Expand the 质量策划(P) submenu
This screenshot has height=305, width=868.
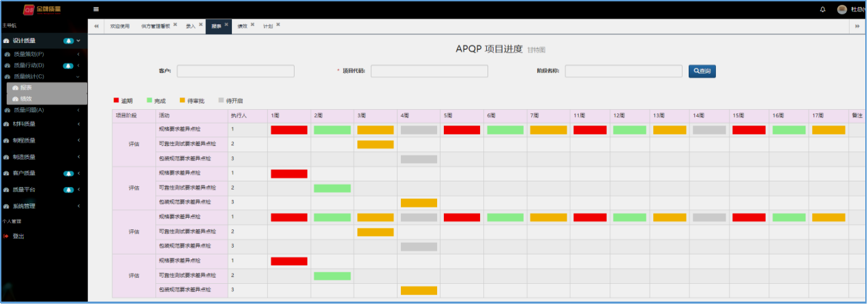[78, 54]
